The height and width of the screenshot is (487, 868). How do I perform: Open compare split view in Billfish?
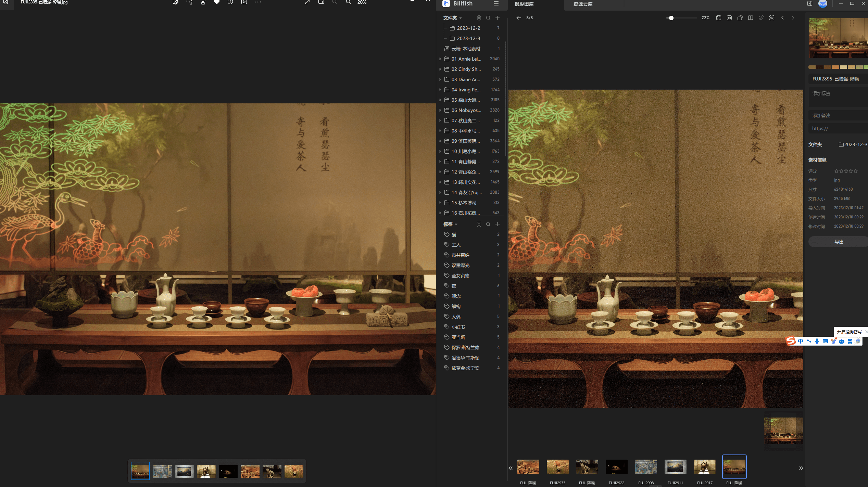[751, 18]
